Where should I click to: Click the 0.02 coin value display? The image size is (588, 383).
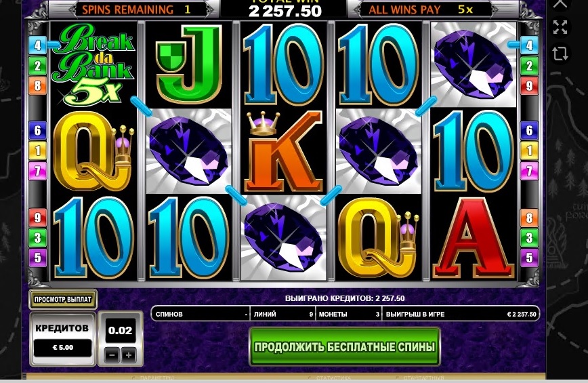120,331
